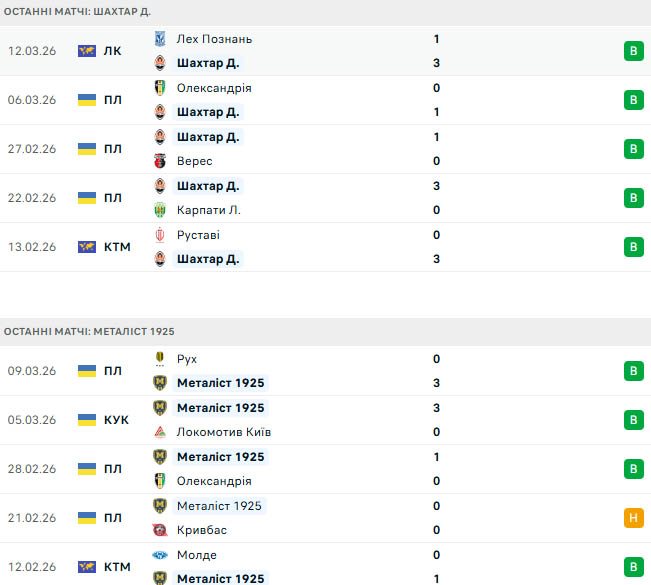651x585 pixels.
Task: Click the Molde club crest
Action: pyautogui.click(x=160, y=555)
